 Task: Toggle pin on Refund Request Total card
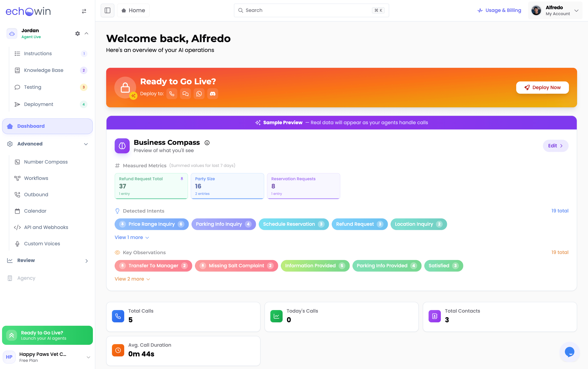click(182, 179)
